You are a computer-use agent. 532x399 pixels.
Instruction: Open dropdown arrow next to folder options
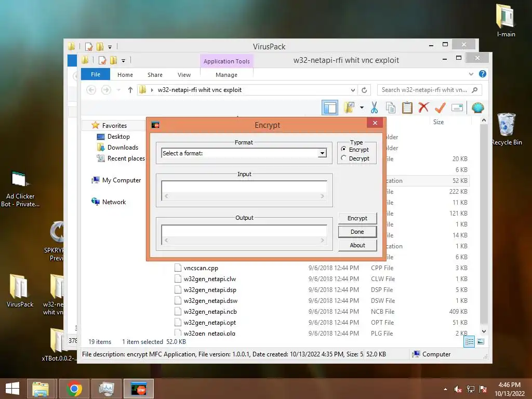click(362, 108)
